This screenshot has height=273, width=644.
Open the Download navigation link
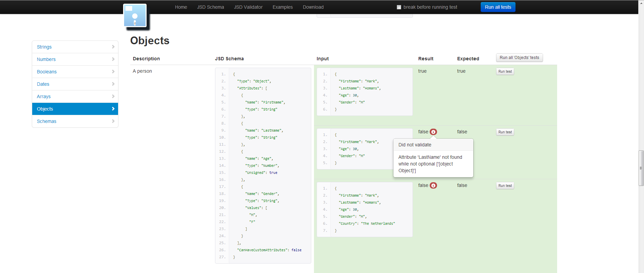click(313, 7)
